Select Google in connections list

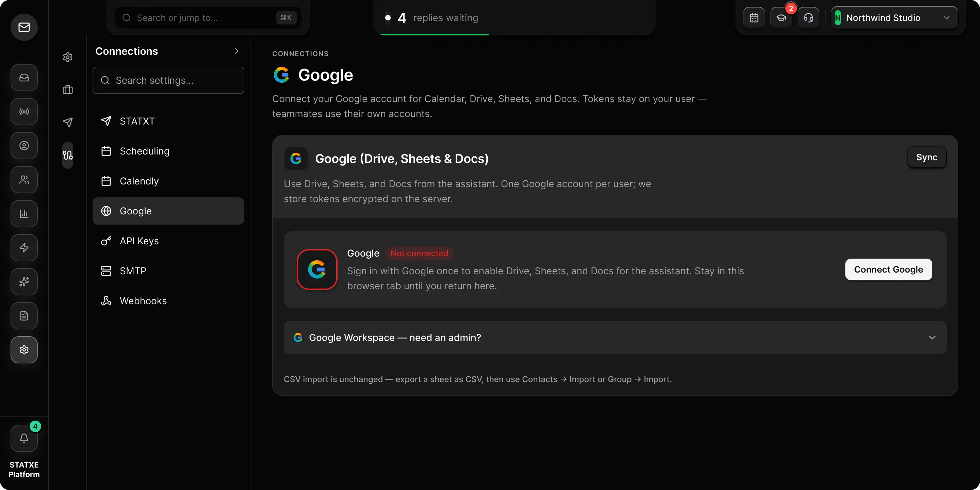[x=168, y=211]
